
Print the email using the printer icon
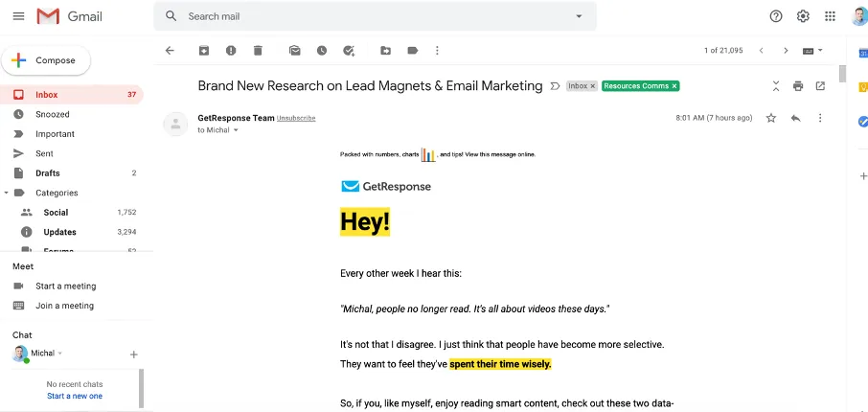point(798,86)
